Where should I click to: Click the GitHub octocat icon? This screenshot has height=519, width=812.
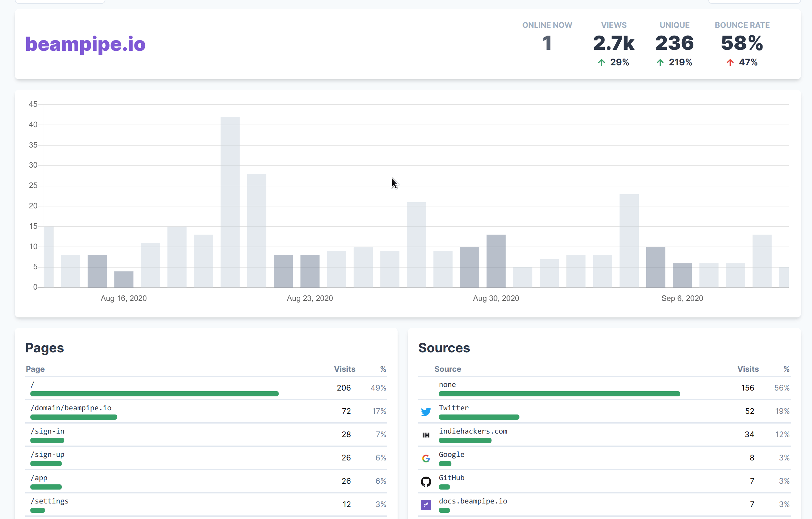tap(426, 481)
